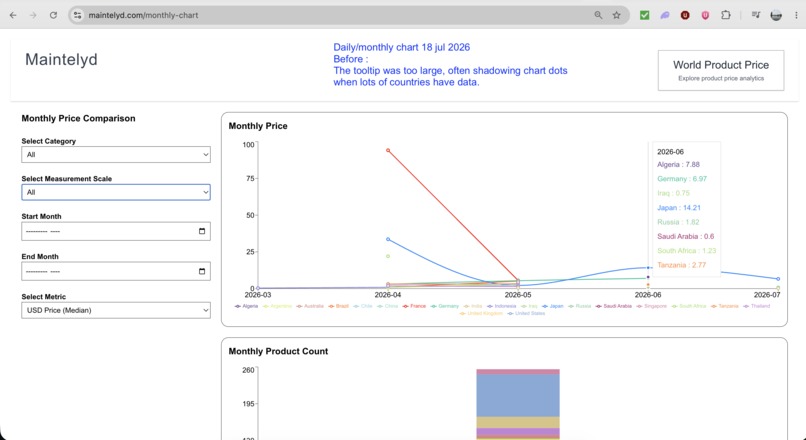
Task: Toggle Brazil series in chart legend
Action: (339, 306)
